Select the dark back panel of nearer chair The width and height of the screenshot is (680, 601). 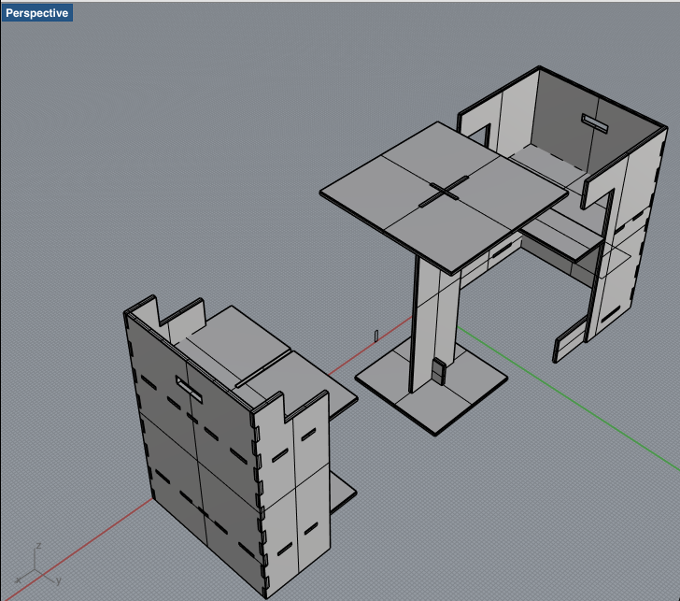pos(193,440)
